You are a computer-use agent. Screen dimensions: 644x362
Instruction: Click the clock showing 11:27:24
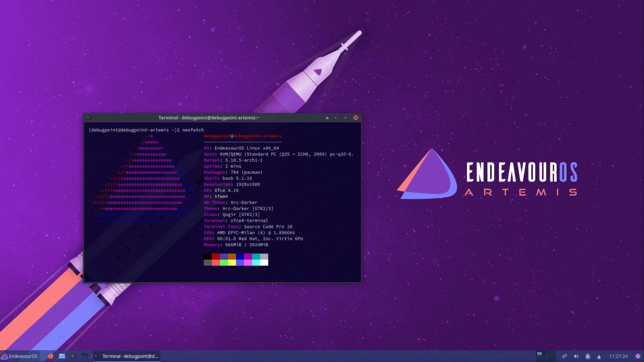click(618, 356)
